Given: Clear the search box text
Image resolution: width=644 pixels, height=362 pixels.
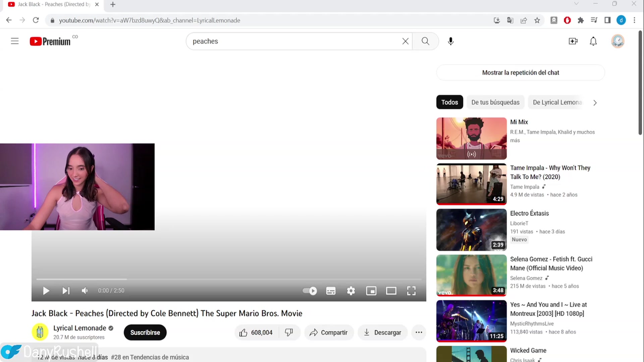Looking at the screenshot, I should [x=405, y=41].
